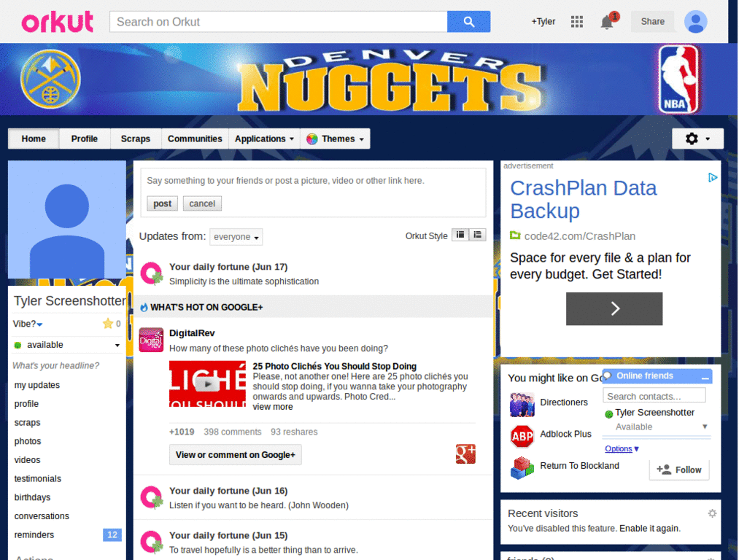Open my updates in the sidebar

coord(37,385)
